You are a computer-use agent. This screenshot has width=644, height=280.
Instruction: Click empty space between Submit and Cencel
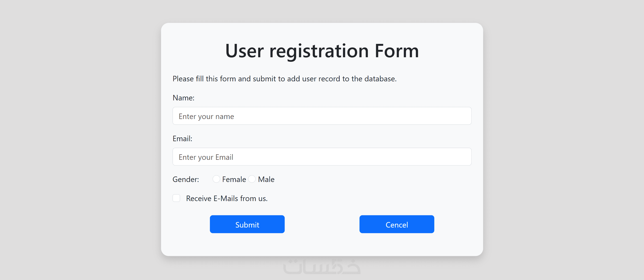(322, 224)
